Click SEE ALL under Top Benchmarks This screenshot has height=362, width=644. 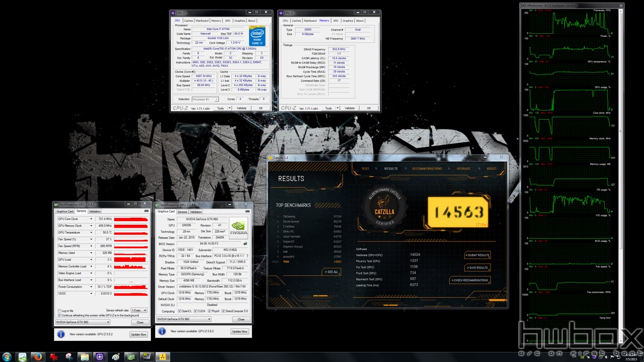(331, 272)
